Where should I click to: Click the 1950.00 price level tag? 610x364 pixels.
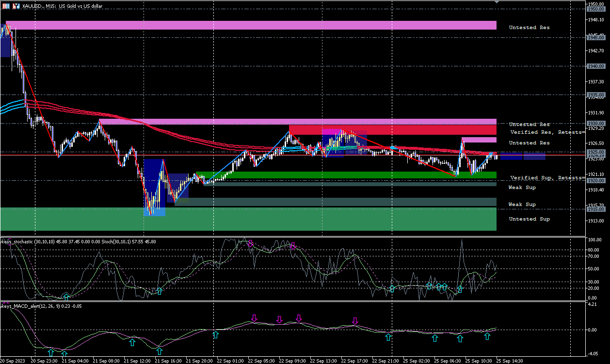point(595,9)
